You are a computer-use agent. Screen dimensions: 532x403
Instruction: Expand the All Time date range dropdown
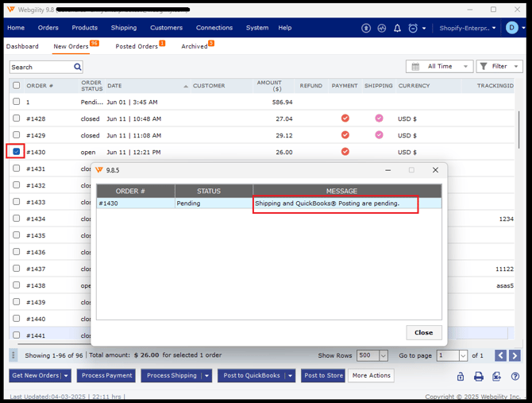(x=439, y=67)
